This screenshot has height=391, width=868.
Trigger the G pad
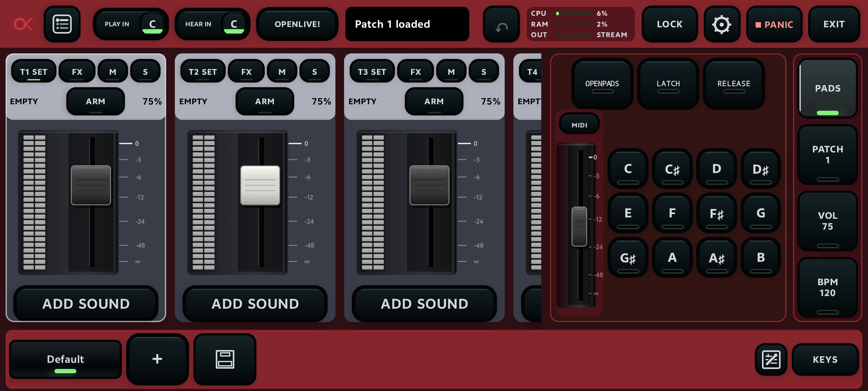click(761, 213)
